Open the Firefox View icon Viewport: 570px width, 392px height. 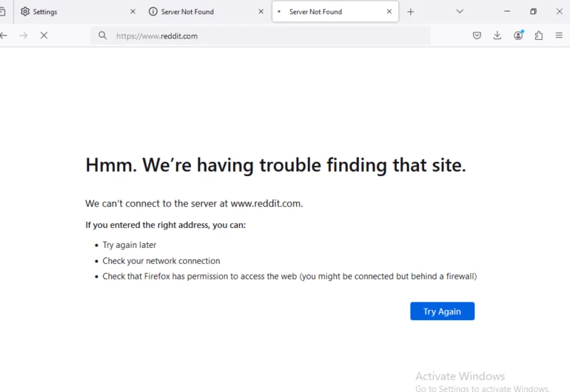click(x=2, y=11)
